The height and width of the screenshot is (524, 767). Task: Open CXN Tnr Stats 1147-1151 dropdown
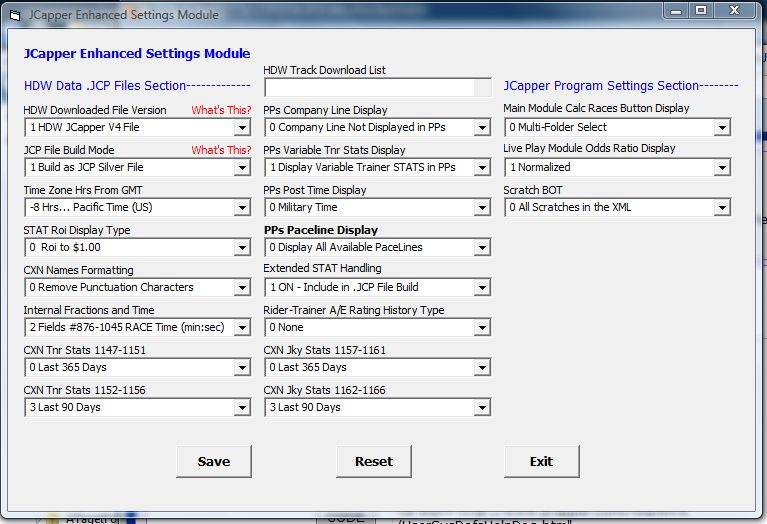tap(242, 368)
